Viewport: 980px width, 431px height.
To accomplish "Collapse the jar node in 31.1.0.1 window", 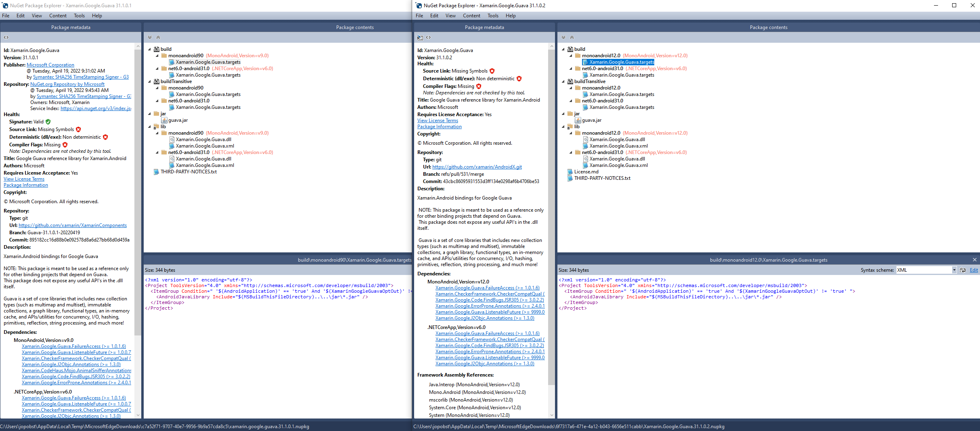I will tap(149, 114).
